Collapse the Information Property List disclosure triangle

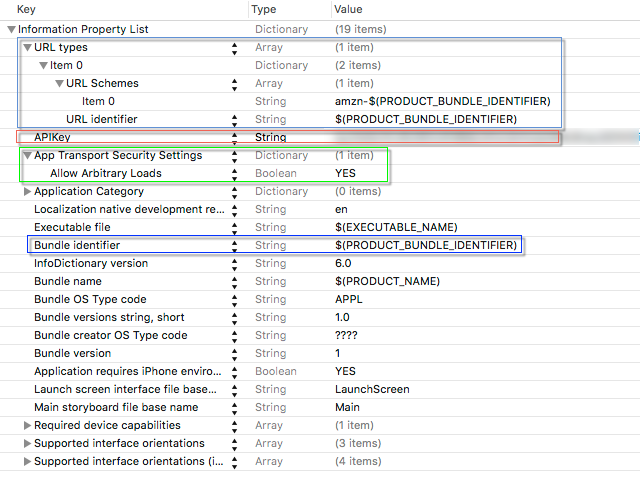point(11,30)
